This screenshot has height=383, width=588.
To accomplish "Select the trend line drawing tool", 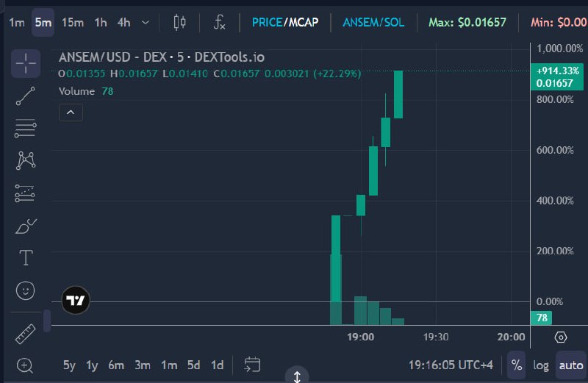I will point(26,96).
